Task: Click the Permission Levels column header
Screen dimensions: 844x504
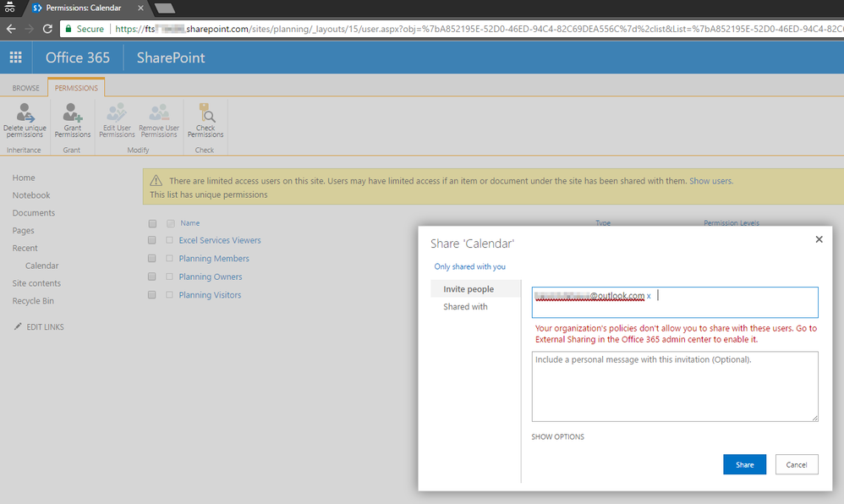Action: (x=732, y=223)
